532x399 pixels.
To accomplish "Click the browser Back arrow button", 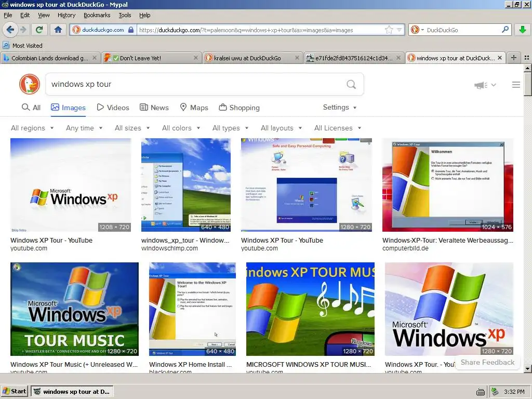I will [10, 30].
